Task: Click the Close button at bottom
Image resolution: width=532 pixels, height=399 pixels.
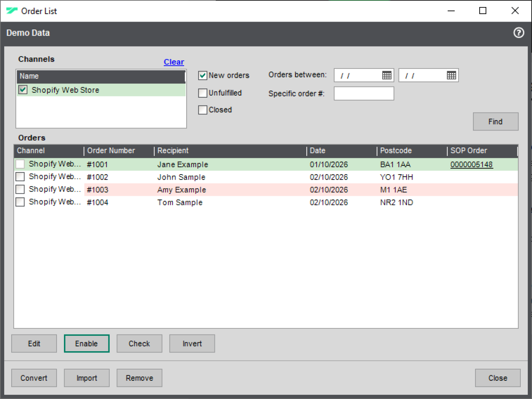Action: pyautogui.click(x=498, y=378)
